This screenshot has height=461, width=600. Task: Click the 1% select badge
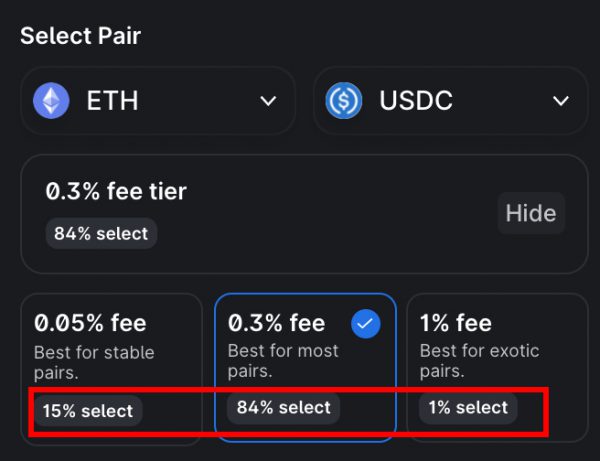click(x=468, y=408)
